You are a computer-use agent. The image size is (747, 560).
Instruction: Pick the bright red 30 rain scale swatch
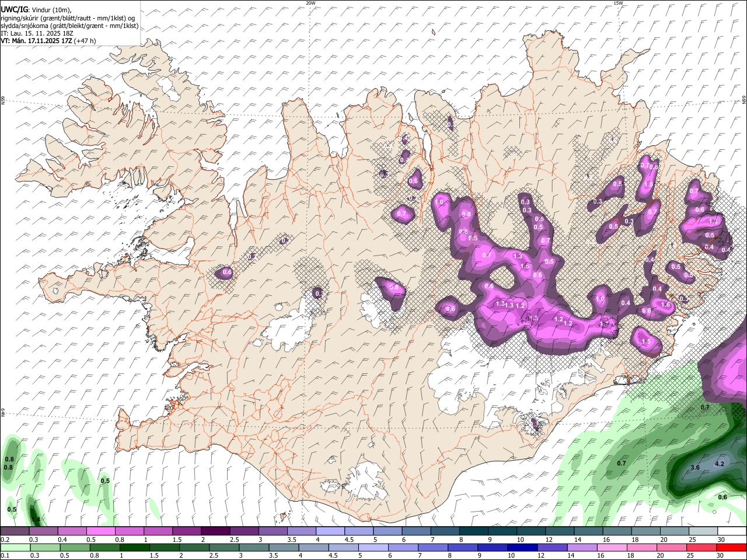[731, 547]
